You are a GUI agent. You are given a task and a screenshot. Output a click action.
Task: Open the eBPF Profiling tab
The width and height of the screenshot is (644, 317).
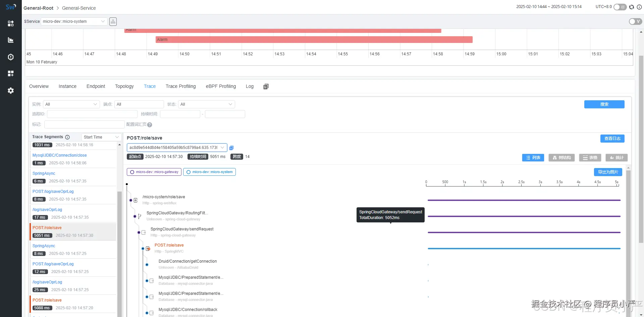click(x=221, y=87)
